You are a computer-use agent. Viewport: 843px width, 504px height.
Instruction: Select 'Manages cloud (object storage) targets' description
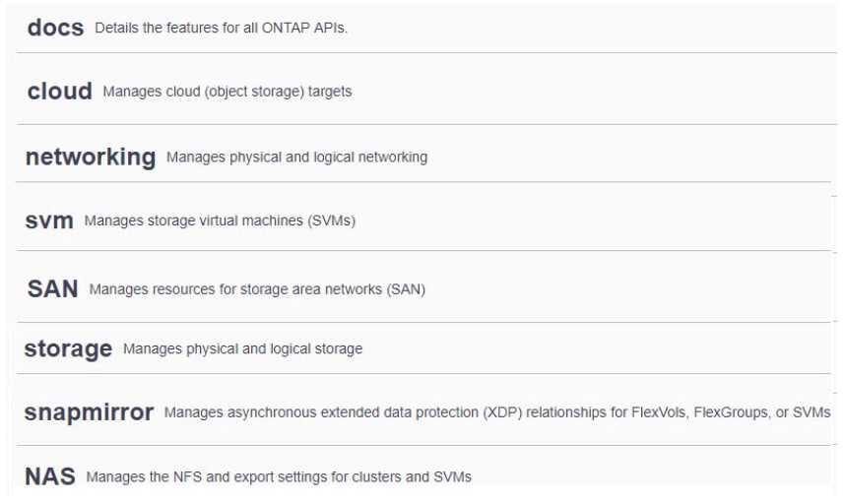(227, 92)
